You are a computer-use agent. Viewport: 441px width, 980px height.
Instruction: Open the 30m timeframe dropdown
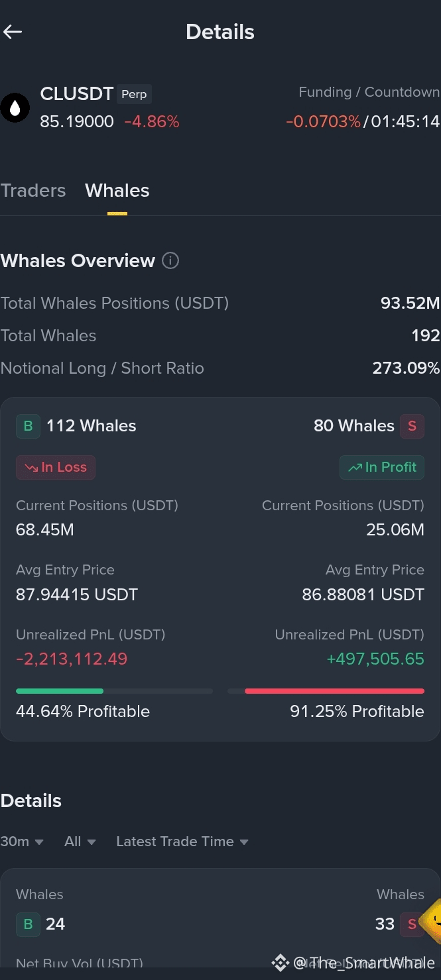22,842
